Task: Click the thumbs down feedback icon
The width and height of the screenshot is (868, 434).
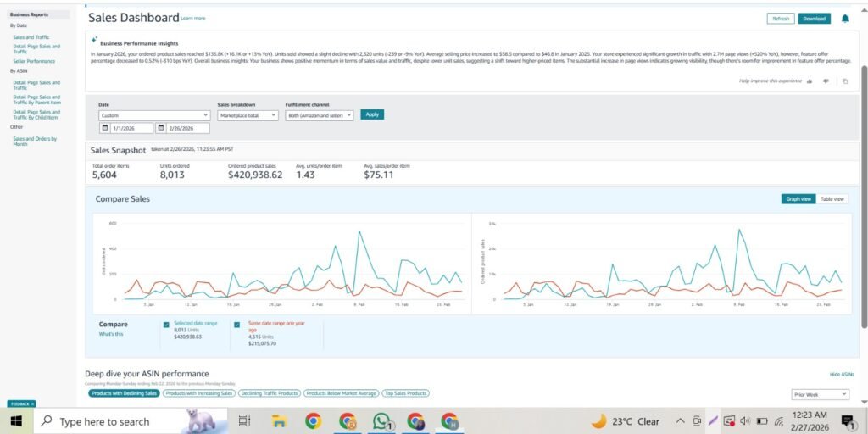Action: point(826,81)
